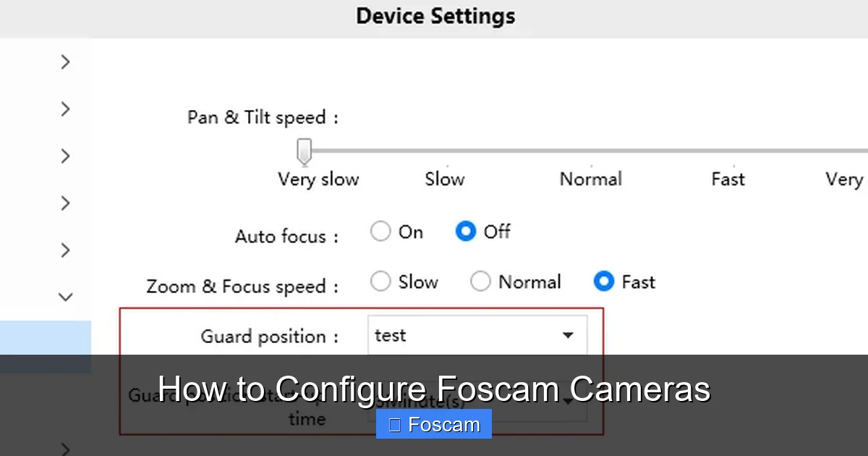Click Normal label on the speed scale
Image resolution: width=868 pixels, height=456 pixels.
tap(590, 179)
